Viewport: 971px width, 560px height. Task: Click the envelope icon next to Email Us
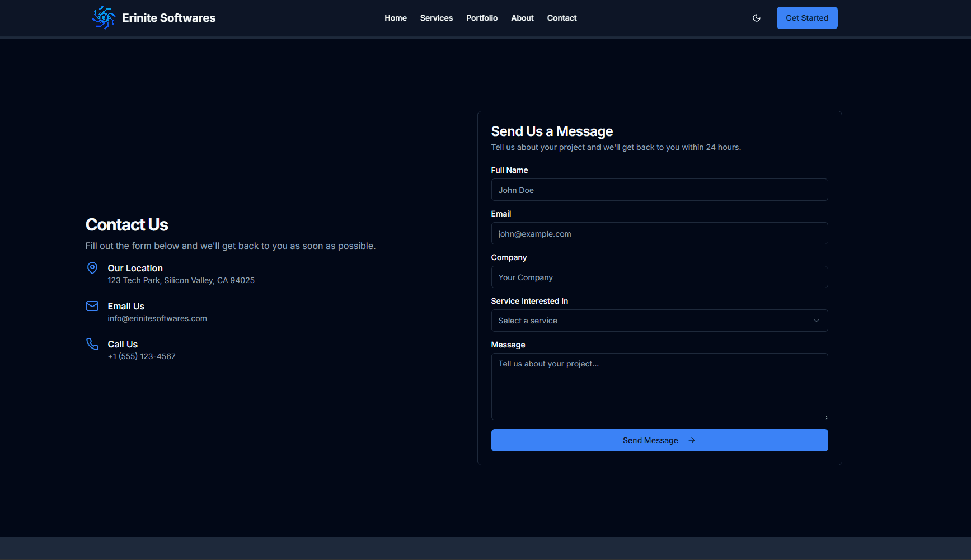[x=92, y=305]
